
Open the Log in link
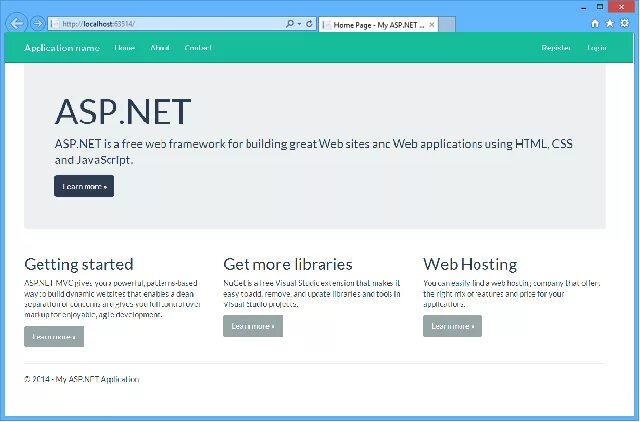pos(597,48)
